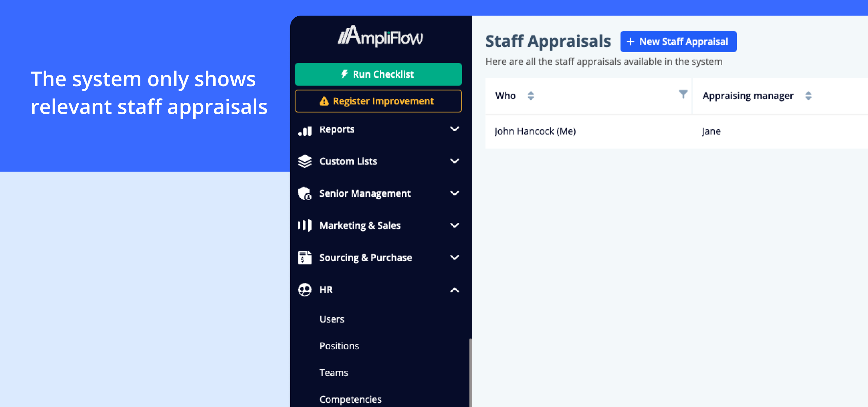Image resolution: width=868 pixels, height=407 pixels.
Task: Open the John Hancock (Me) appraisal row
Action: click(535, 131)
